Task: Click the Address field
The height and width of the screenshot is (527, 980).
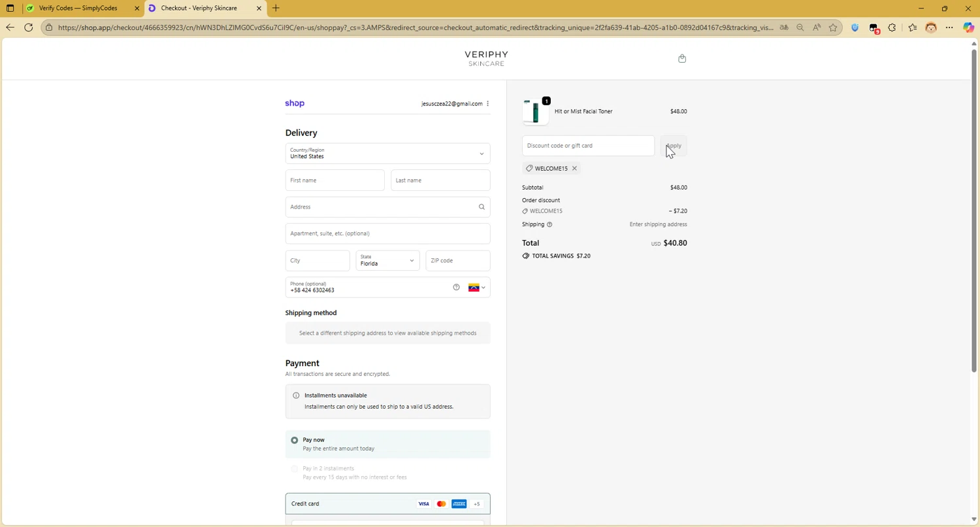Action: click(x=387, y=207)
